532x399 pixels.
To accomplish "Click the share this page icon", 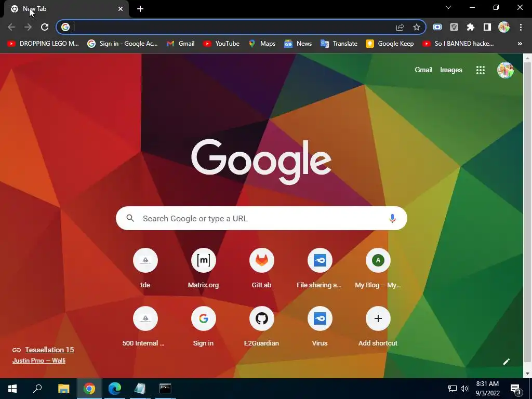I will (400, 27).
